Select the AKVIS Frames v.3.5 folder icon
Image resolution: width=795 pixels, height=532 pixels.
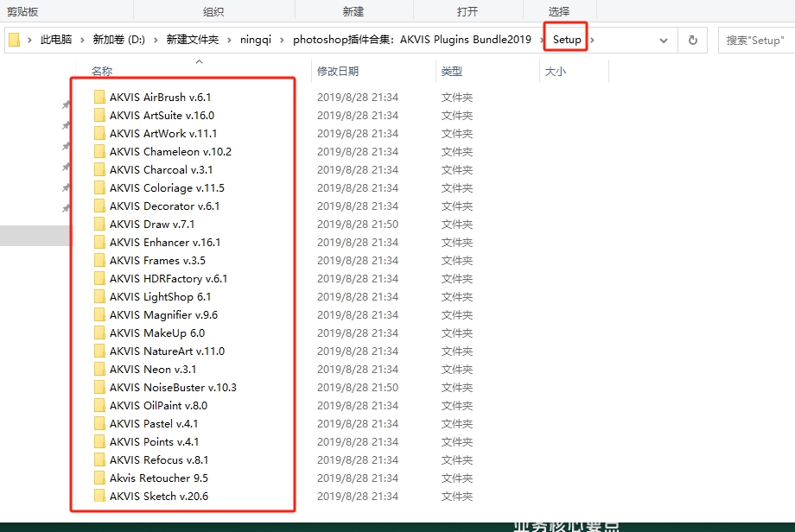[x=99, y=261]
